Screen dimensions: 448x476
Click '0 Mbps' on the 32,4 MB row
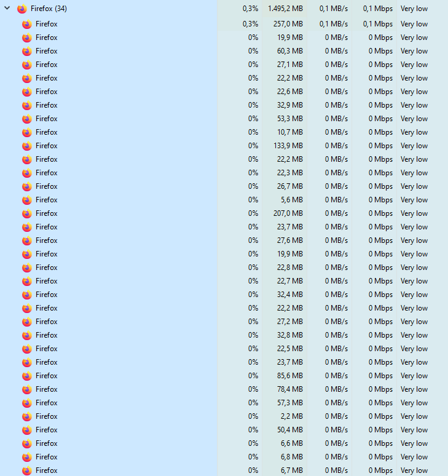(x=380, y=295)
